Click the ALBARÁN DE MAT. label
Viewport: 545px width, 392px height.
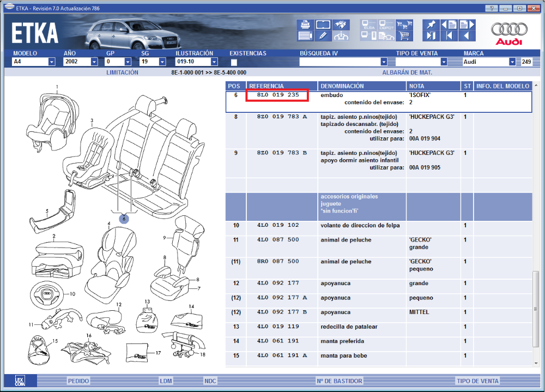click(407, 73)
